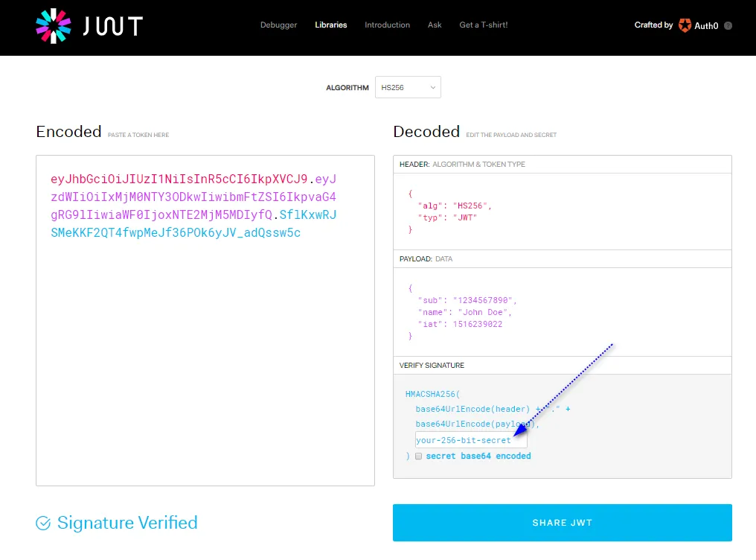Viewport: 756px width, 560px height.
Task: Click the "typ": "JWT" line in header
Action: click(447, 218)
